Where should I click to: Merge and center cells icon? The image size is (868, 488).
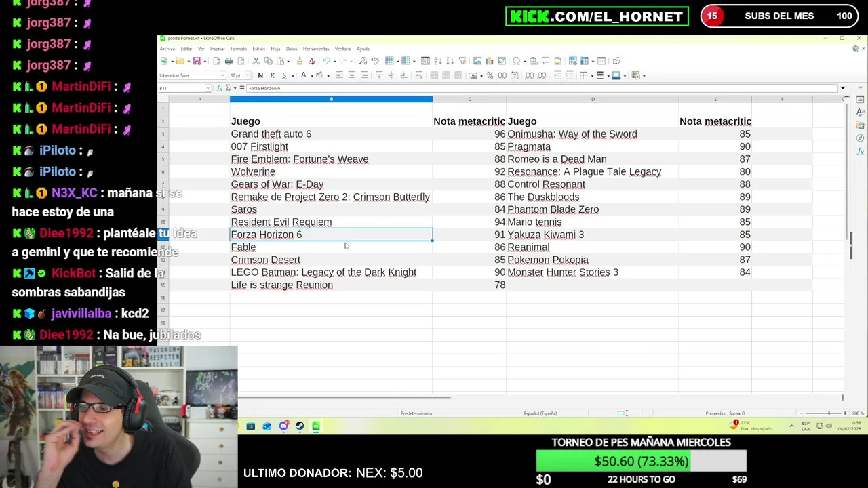(x=434, y=75)
